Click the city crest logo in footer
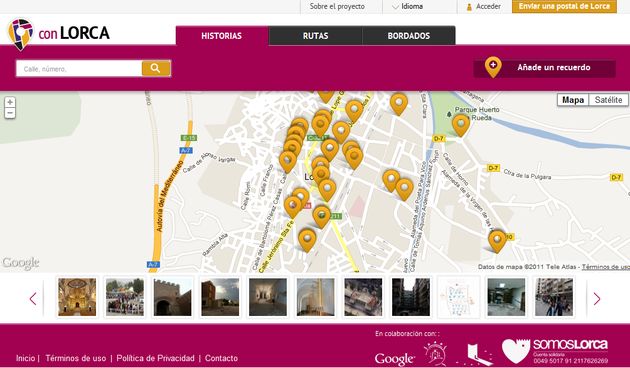Screen dimensions: 630x368 pos(435,353)
